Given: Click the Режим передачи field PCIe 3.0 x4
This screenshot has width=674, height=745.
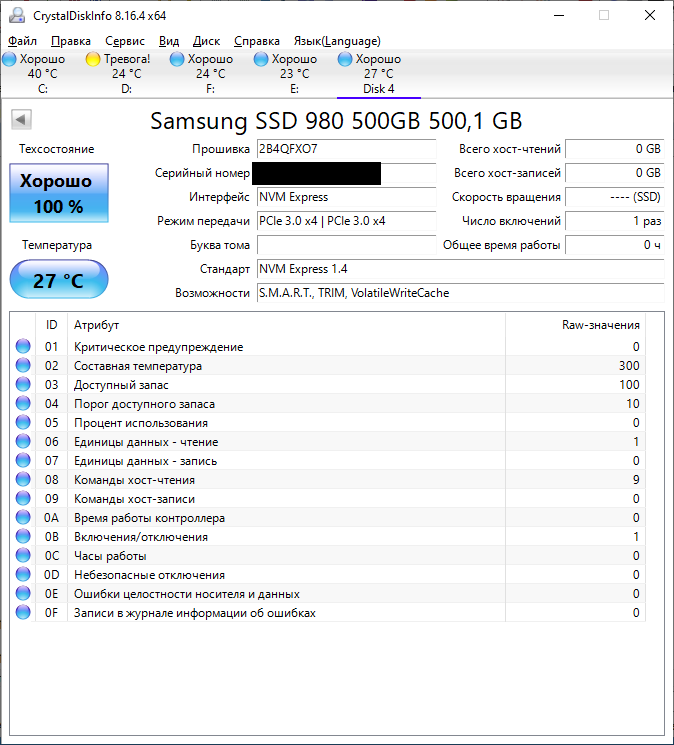Looking at the screenshot, I should (x=346, y=221).
